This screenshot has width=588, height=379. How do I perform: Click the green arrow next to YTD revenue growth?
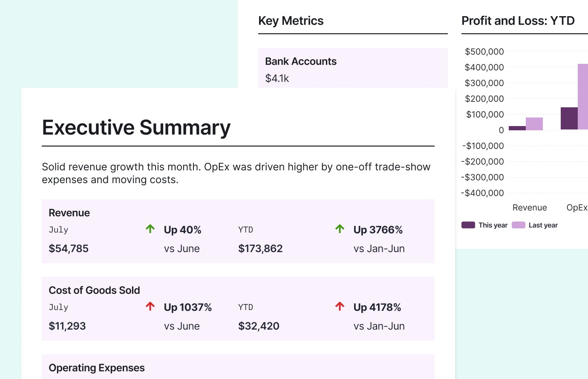[339, 229]
